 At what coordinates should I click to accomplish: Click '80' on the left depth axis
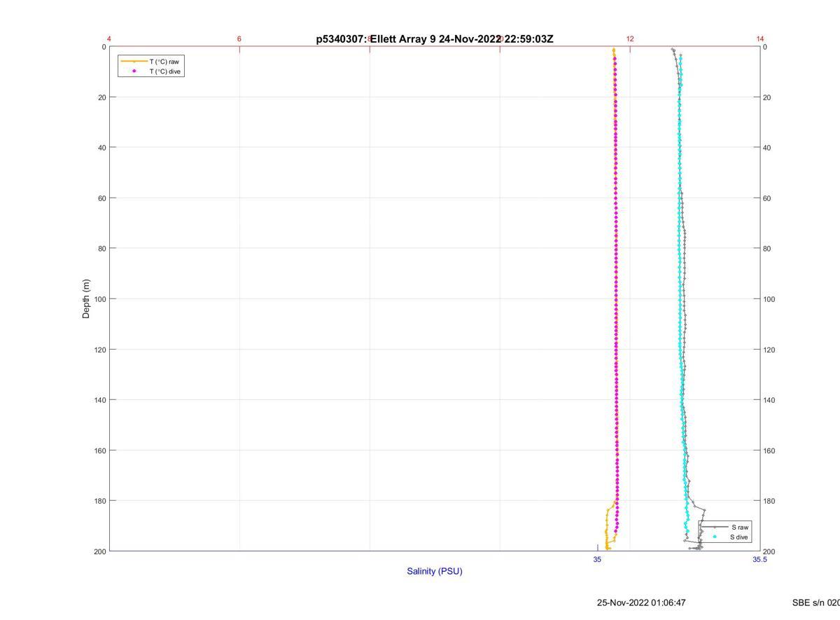click(x=102, y=249)
